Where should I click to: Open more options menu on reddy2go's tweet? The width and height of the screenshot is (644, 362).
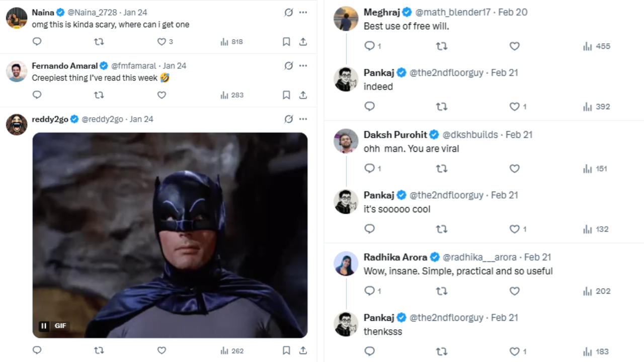coord(303,119)
